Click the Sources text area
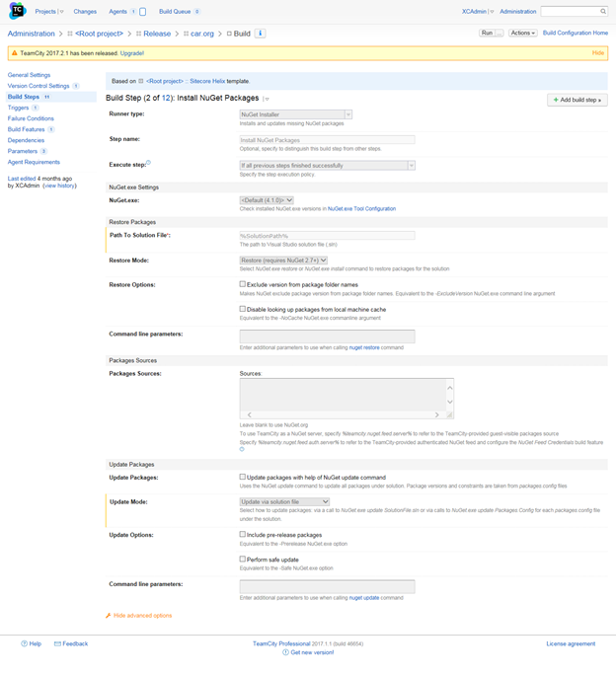The height and width of the screenshot is (674, 616). tap(346, 399)
